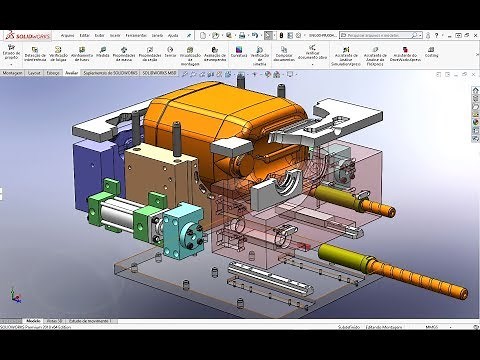Image resolution: width=480 pixels, height=360 pixels.
Task: Click the Sensor tool
Action: 170,52
